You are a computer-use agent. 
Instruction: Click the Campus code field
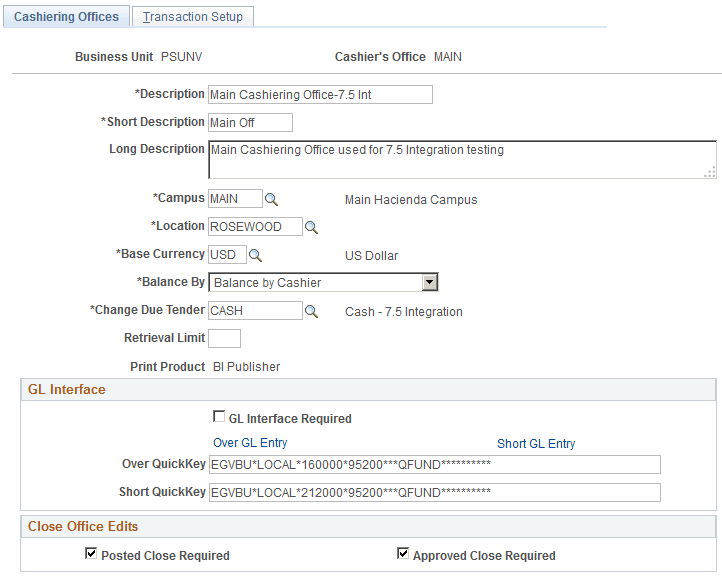(x=235, y=199)
